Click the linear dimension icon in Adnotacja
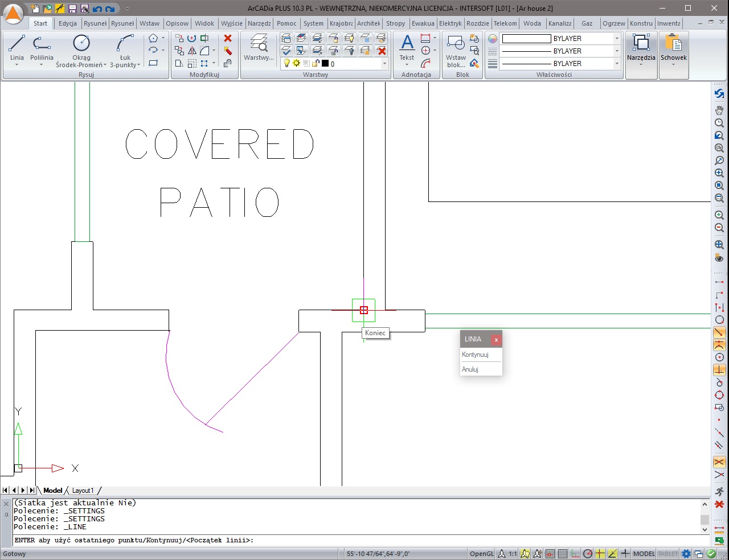729x560 pixels. 425,38
